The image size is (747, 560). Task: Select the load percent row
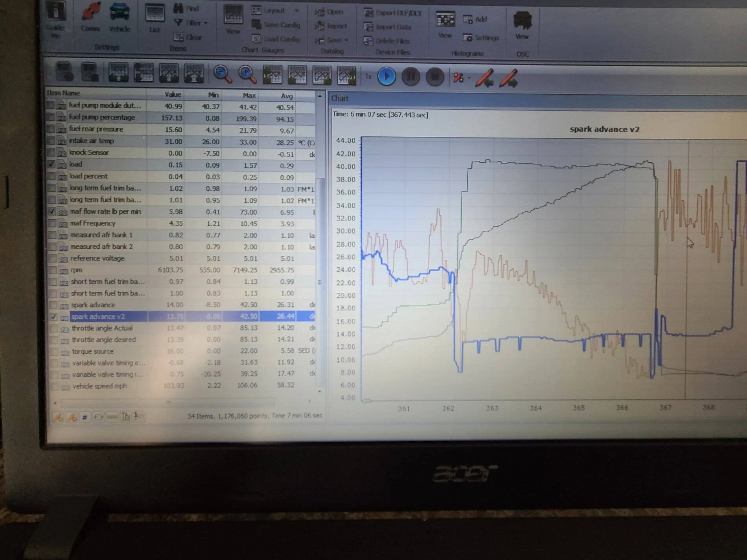[182, 176]
